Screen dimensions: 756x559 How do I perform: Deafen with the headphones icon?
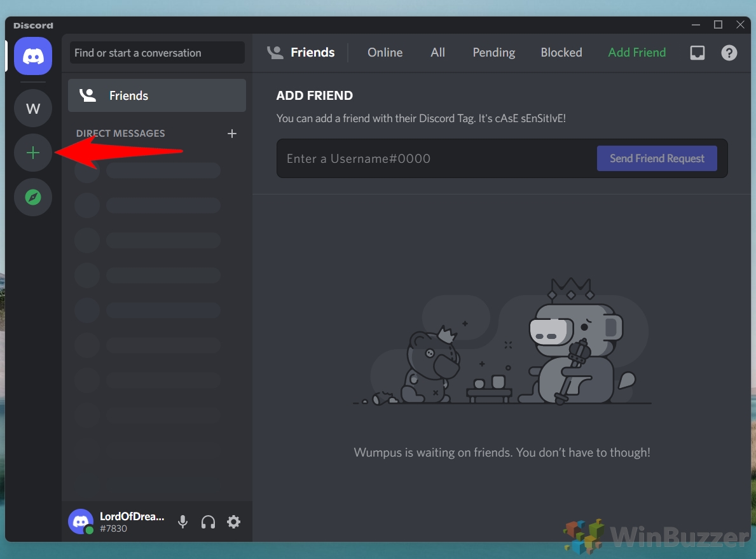tap(209, 521)
